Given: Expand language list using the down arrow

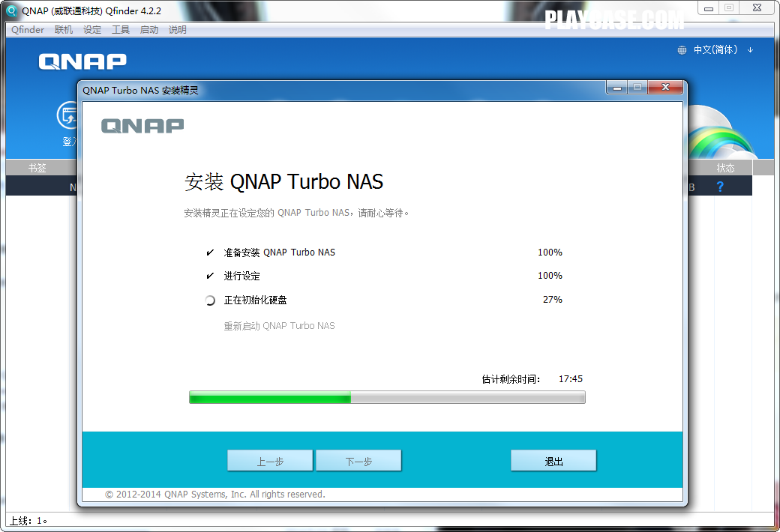Looking at the screenshot, I should [750, 50].
